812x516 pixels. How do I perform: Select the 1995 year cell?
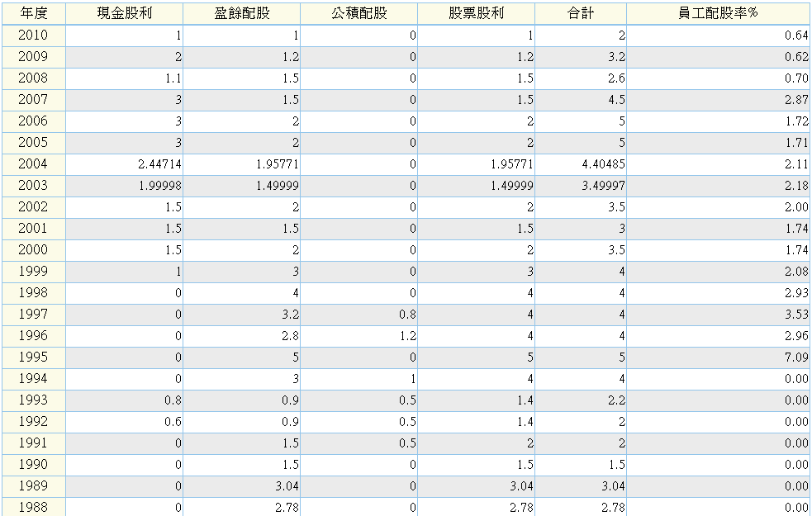34,357
